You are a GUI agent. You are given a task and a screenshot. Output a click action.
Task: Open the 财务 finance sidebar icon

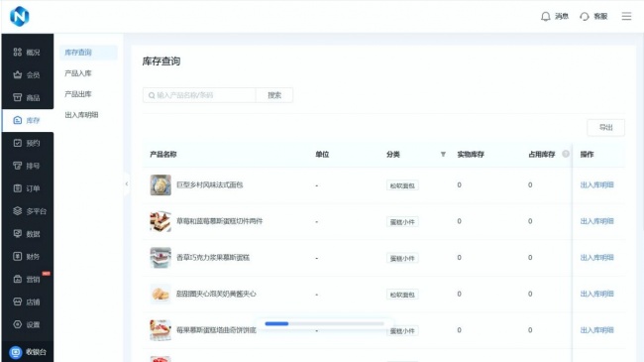pos(17,256)
